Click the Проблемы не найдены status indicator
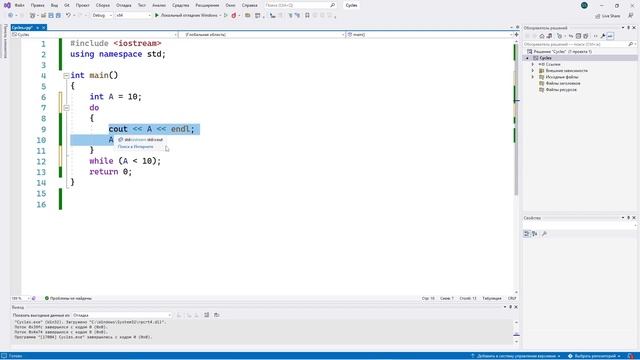Viewport: 640px width, 360px height. 68,298
